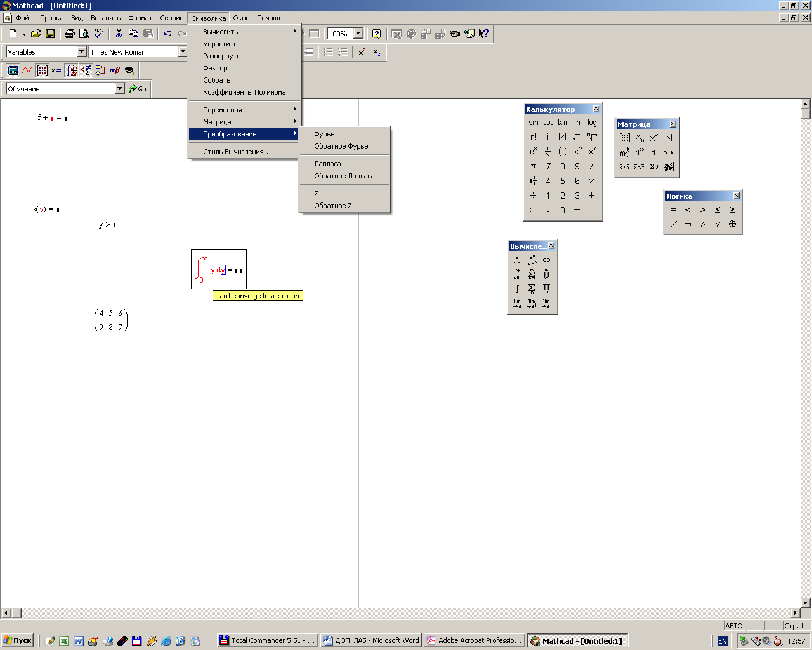
Task: Toggle the Calculator palette toolbar button
Action: [13, 70]
